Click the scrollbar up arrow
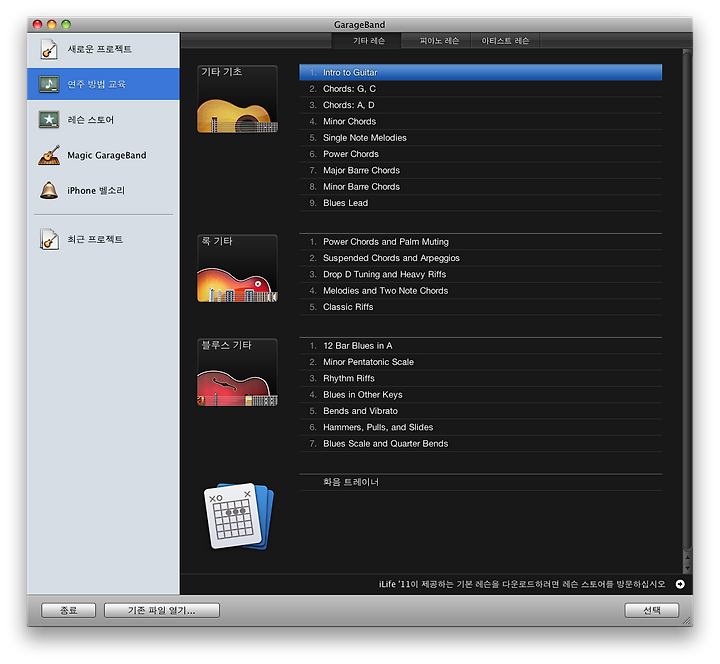Screen dimensions: 720x664 [x=687, y=557]
